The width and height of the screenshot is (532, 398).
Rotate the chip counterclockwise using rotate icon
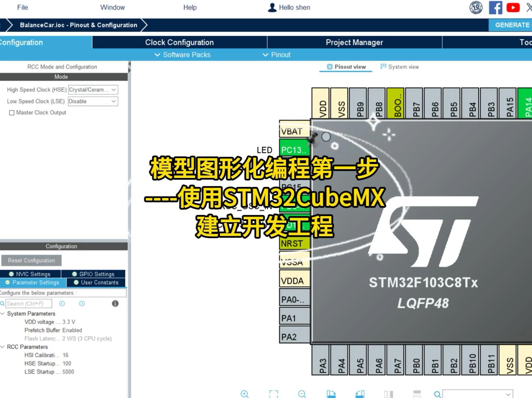[x=360, y=394]
